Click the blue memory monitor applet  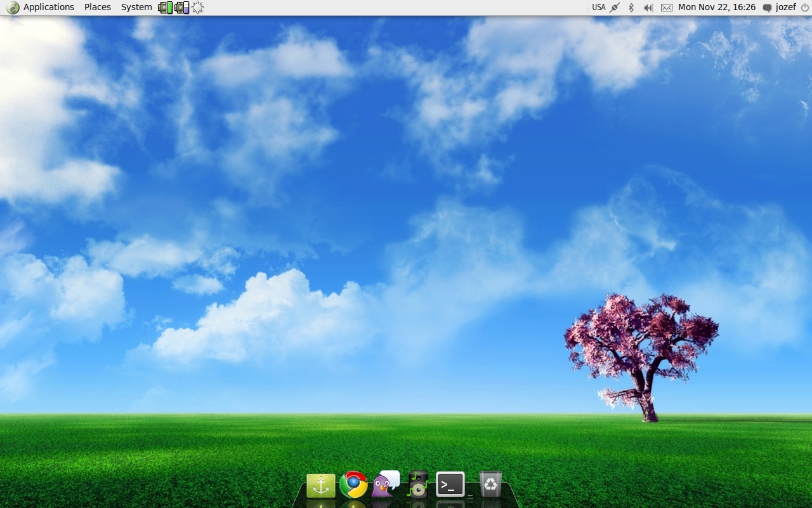pyautogui.click(x=182, y=8)
